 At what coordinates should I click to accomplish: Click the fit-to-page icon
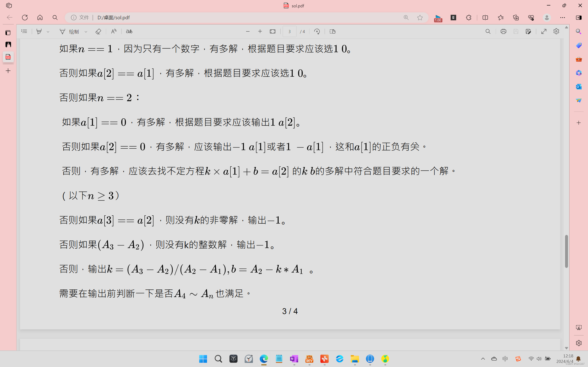point(273,32)
